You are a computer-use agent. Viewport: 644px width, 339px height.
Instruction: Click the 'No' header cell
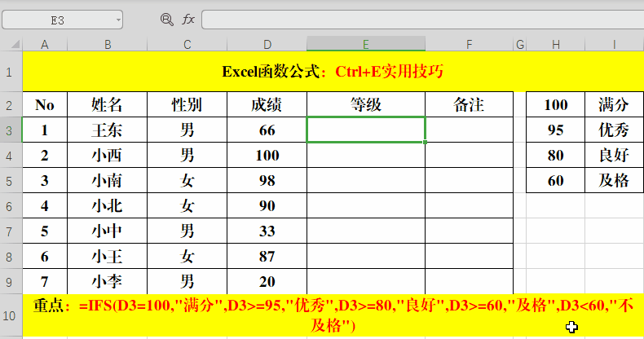coord(45,104)
